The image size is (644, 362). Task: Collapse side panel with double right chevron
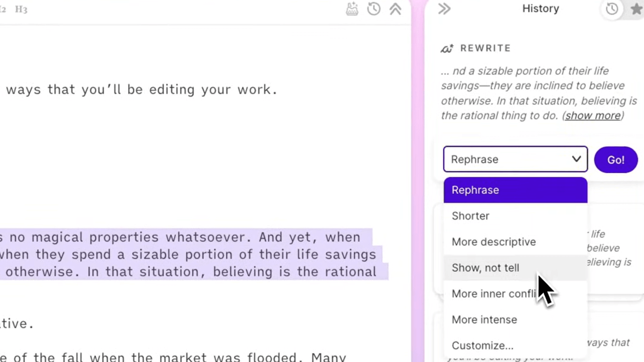(444, 9)
